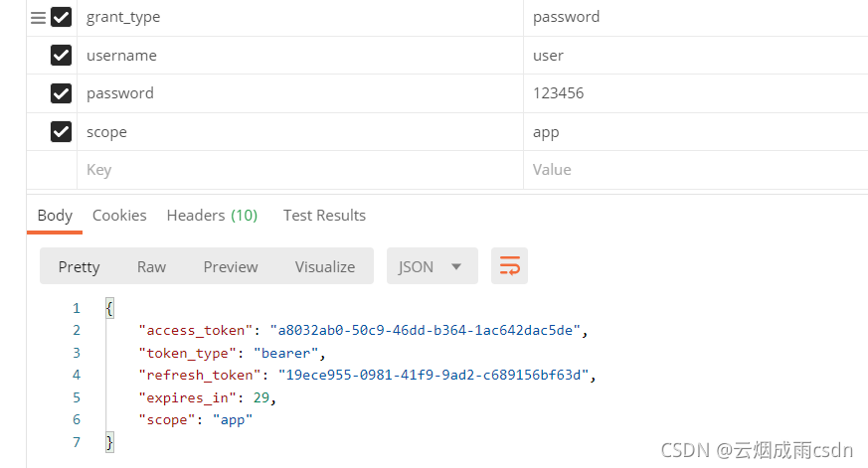Click the password value 123456 field
This screenshot has height=468, width=868.
click(696, 93)
